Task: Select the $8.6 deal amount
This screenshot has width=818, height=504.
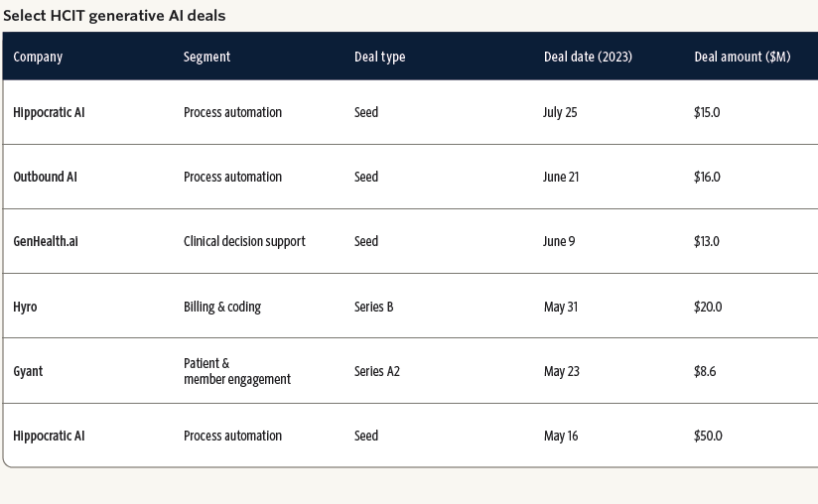Action: [x=705, y=371]
